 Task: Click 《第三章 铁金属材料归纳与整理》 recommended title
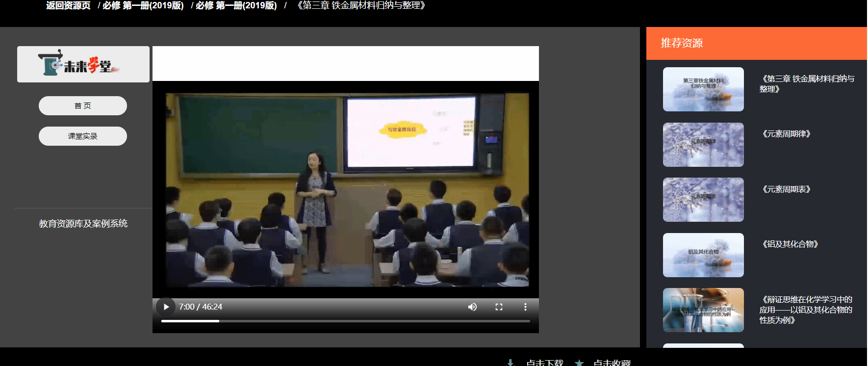point(806,84)
